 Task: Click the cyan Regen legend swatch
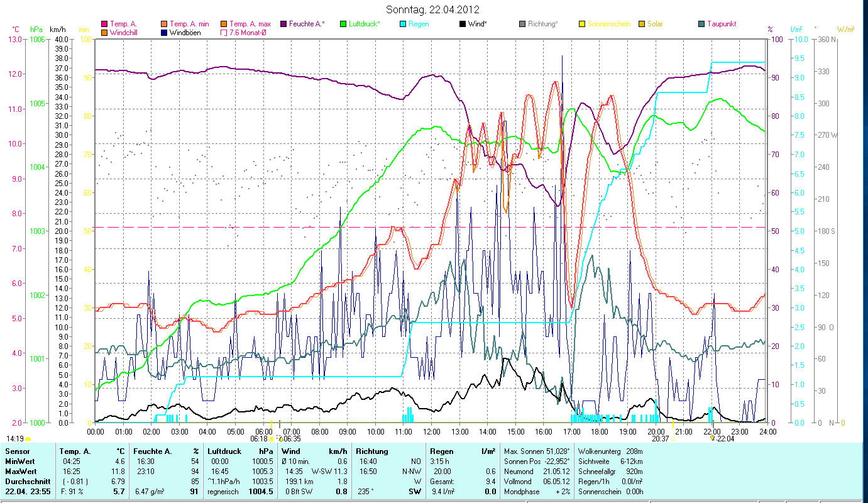403,24
